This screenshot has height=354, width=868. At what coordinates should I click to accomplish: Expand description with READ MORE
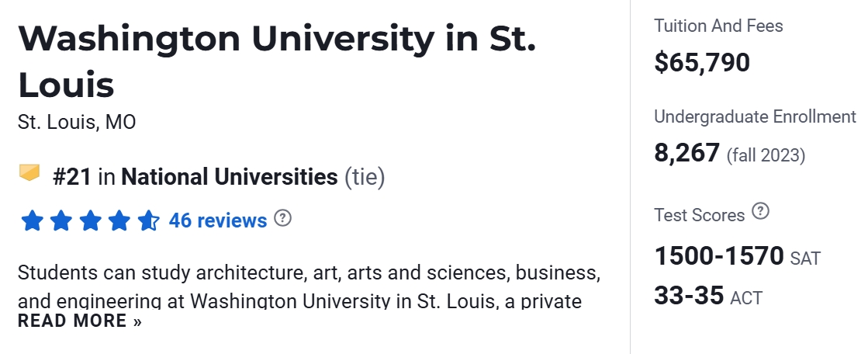[x=80, y=321]
